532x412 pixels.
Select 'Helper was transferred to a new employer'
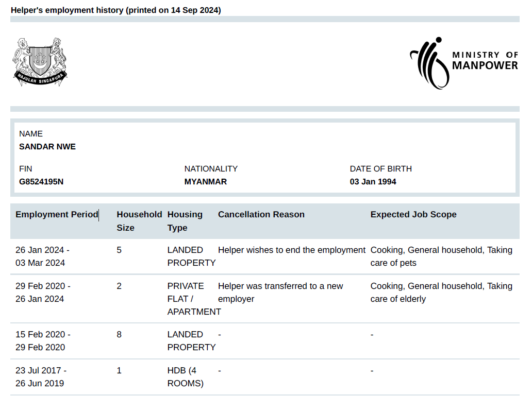(x=280, y=293)
